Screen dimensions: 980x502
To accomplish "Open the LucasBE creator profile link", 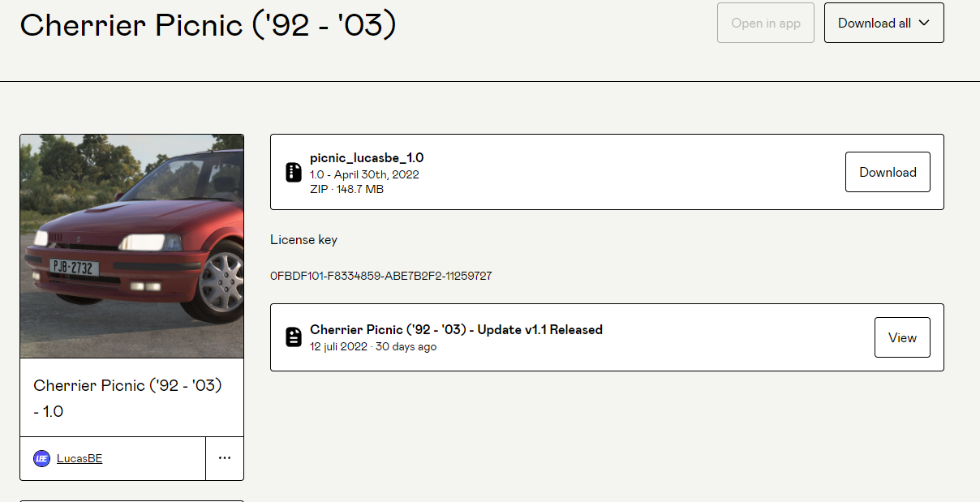I will click(x=80, y=458).
